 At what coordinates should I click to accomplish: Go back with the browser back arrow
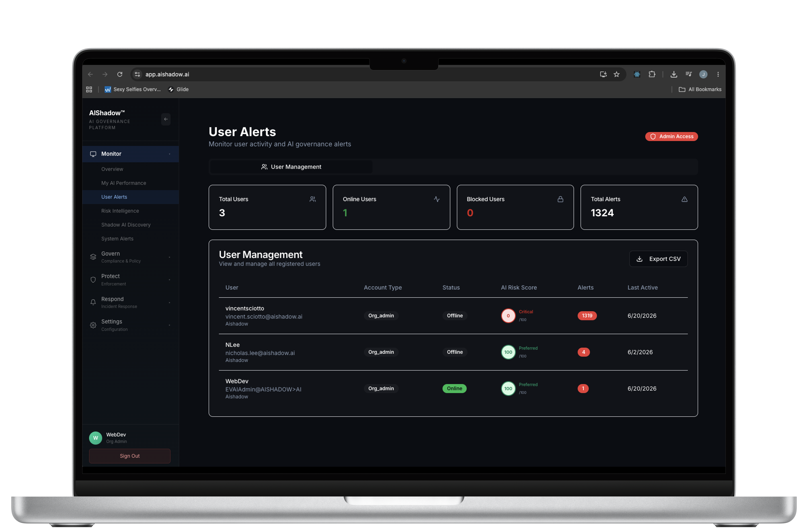coord(90,74)
